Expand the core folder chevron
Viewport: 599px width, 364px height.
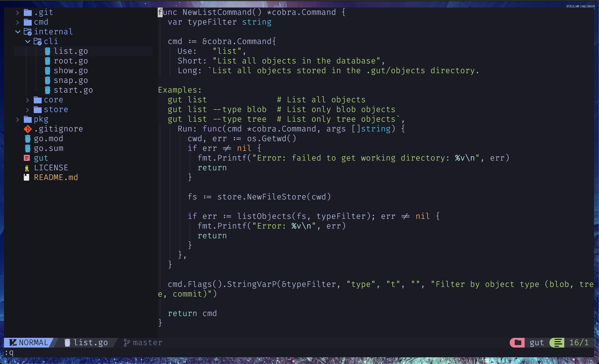(x=27, y=100)
